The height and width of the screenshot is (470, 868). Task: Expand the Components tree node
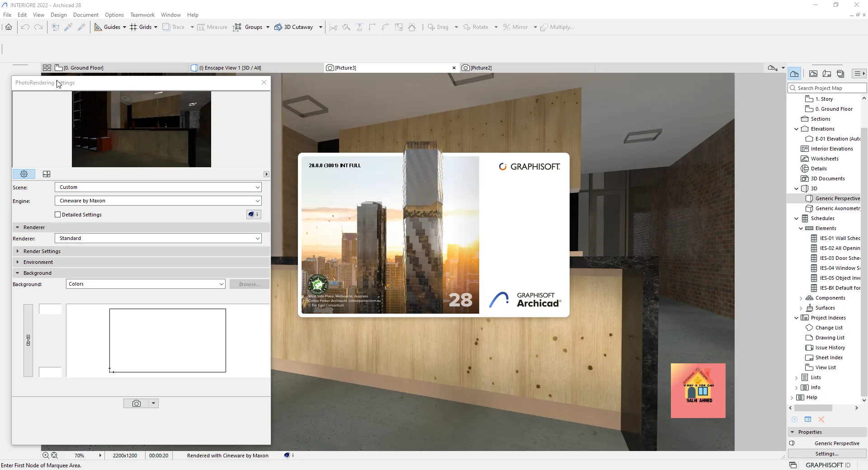pos(801,298)
